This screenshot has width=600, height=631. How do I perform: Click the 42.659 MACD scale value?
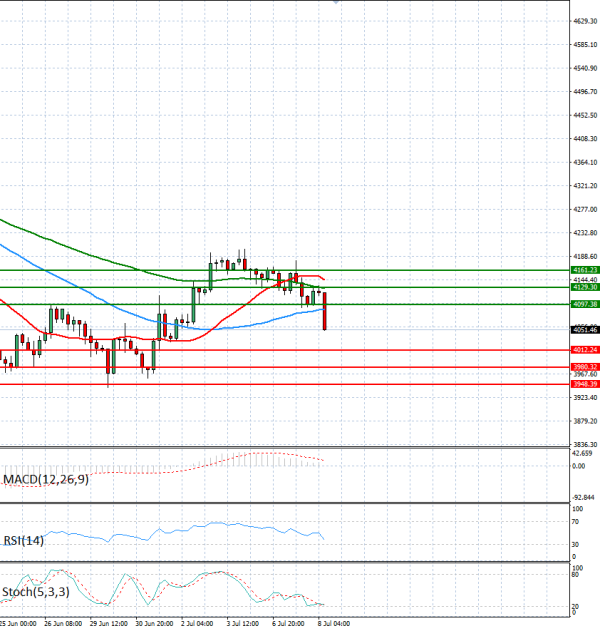[582, 453]
